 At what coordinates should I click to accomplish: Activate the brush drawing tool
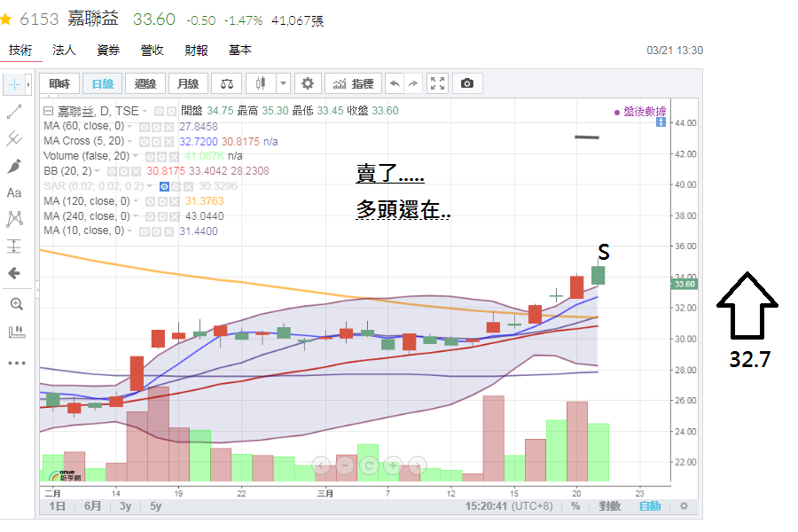coord(14,166)
